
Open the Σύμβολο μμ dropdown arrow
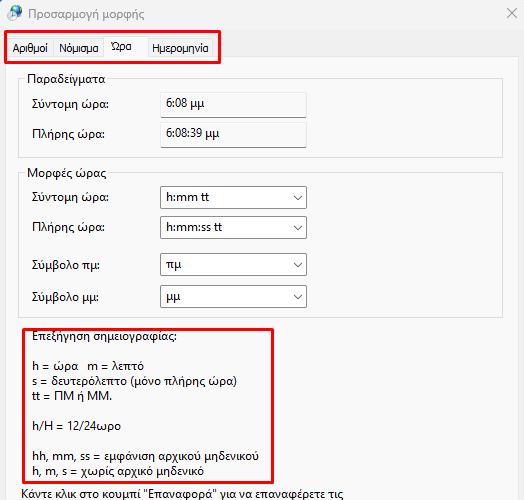(x=297, y=296)
